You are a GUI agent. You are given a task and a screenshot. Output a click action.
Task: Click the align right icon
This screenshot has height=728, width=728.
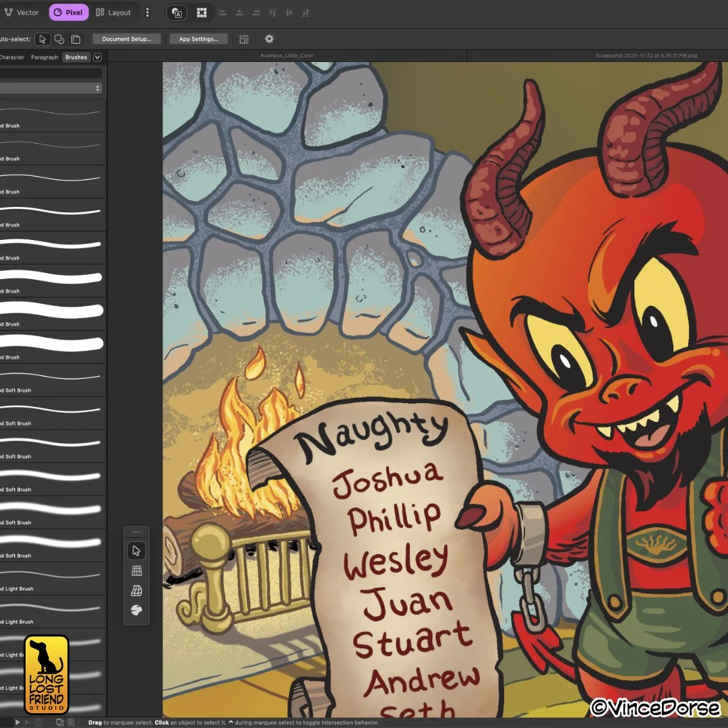tap(256, 13)
